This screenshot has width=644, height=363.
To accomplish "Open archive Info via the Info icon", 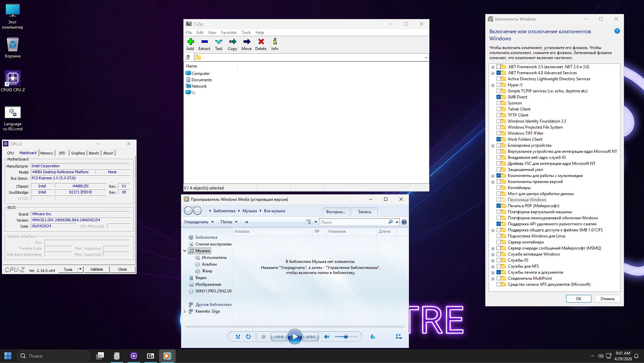I will (275, 44).
